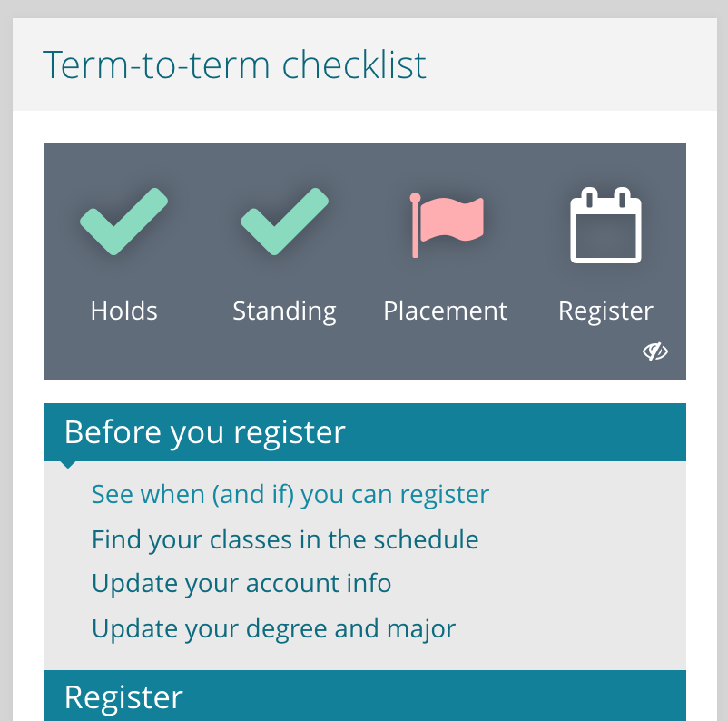Toggle the crossed-out eye visibility icon
Image resolution: width=728 pixels, height=721 pixels.
(x=655, y=351)
